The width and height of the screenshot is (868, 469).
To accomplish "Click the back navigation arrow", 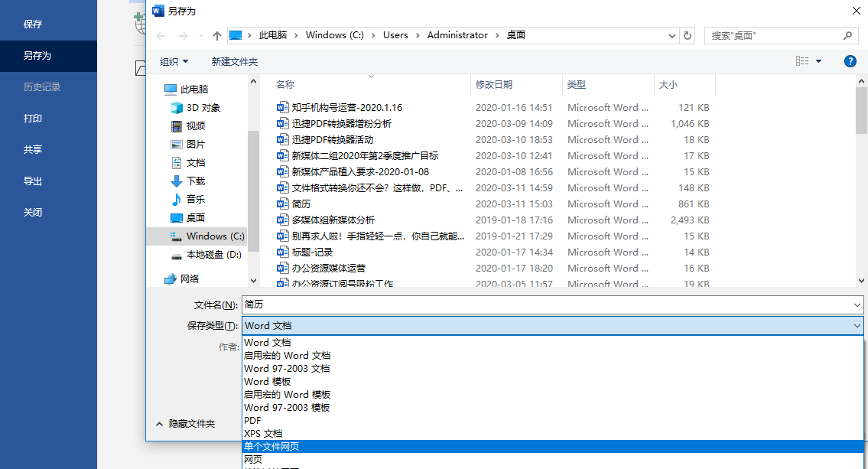I will point(161,36).
